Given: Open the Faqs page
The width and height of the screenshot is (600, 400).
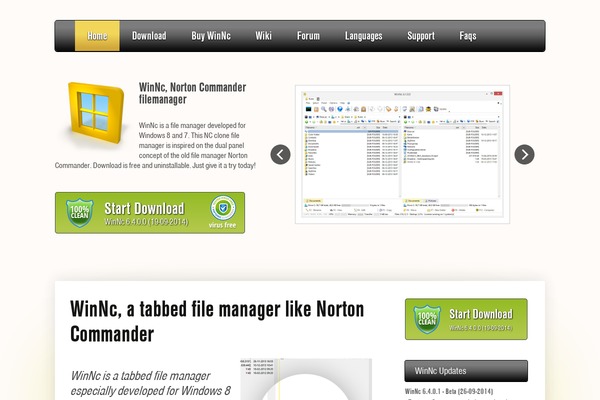Looking at the screenshot, I should [x=468, y=36].
